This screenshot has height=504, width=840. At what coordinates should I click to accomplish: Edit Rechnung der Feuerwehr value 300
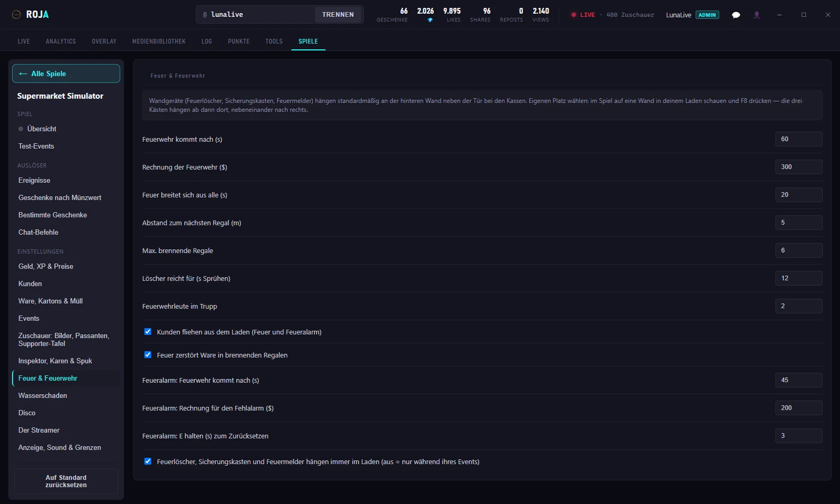pos(799,167)
